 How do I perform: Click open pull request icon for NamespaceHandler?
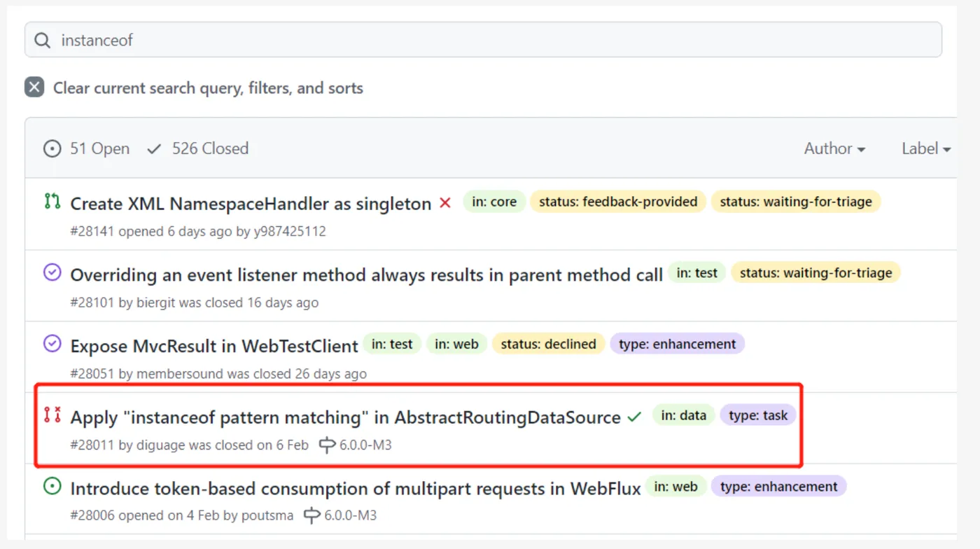[x=52, y=202]
